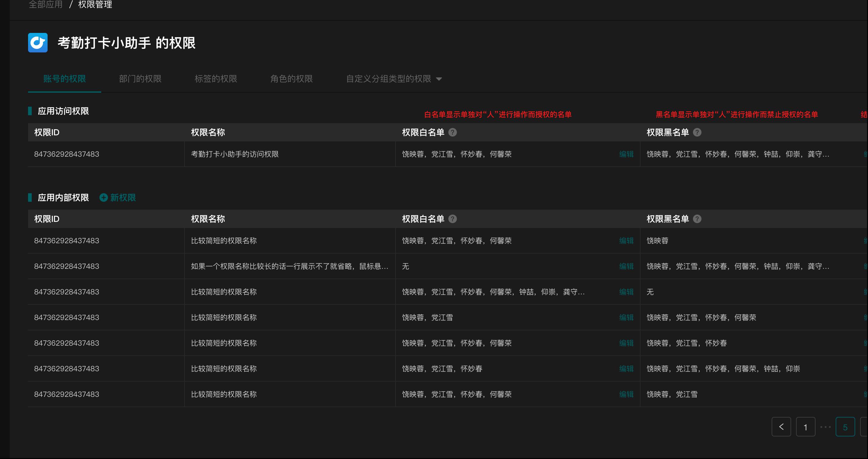
Task: Click help icon next to 权限白名单 in 应用内部权限
Action: tap(453, 219)
